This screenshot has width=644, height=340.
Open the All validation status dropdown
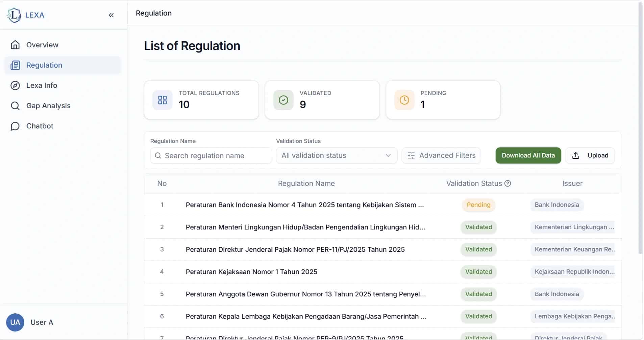[x=337, y=155]
